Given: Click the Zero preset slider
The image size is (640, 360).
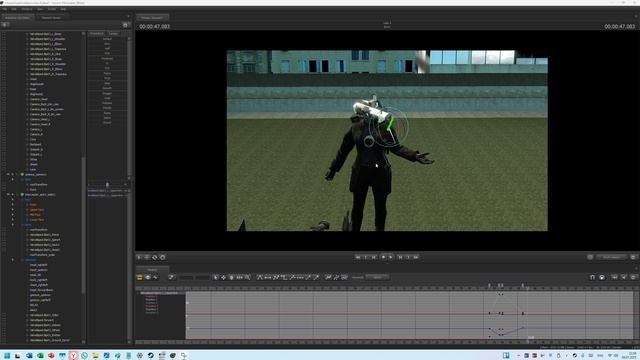Looking at the screenshot, I should [x=107, y=44].
